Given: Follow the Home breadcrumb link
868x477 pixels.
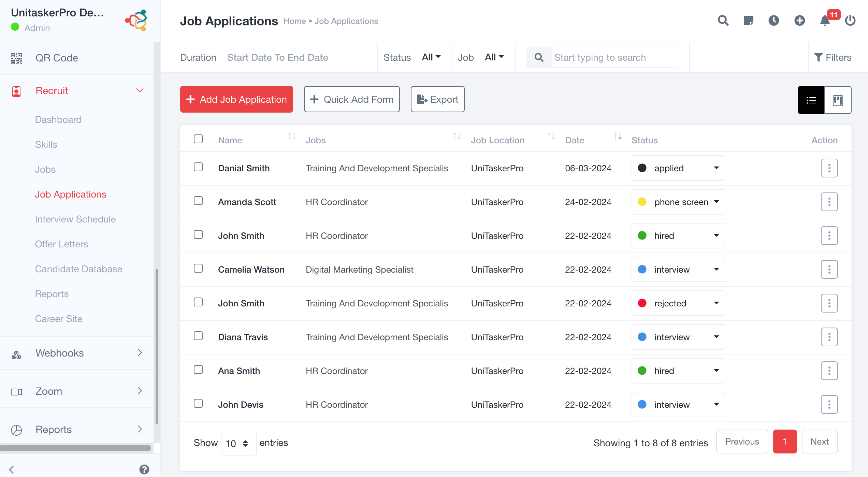Looking at the screenshot, I should pos(295,21).
